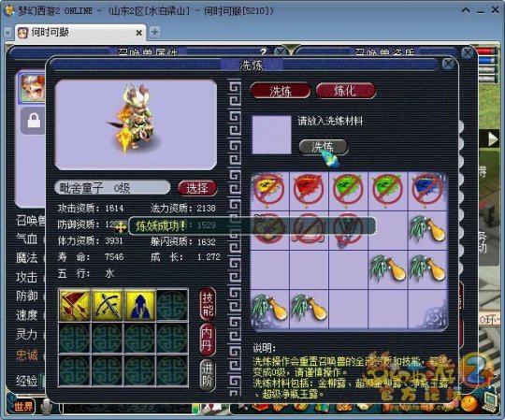The width and height of the screenshot is (505, 420).
Task: Select the blue flag inventory item
Action: (427, 190)
